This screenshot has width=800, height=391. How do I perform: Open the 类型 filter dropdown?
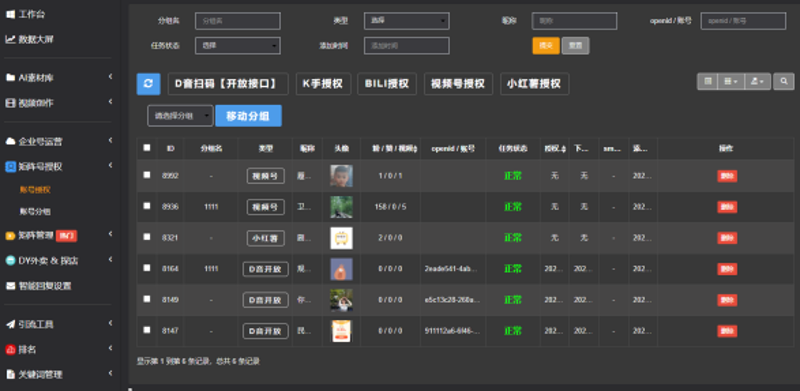407,21
